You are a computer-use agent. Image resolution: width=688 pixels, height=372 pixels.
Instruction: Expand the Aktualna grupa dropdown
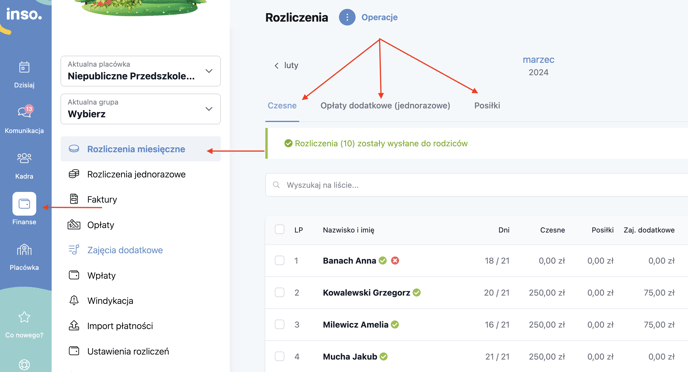point(140,109)
